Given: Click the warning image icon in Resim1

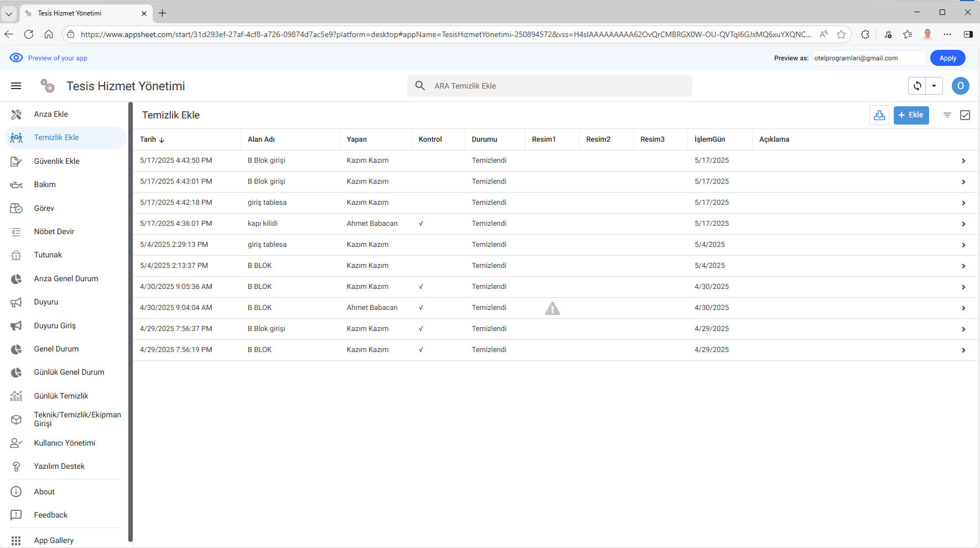Looking at the screenshot, I should (x=552, y=308).
